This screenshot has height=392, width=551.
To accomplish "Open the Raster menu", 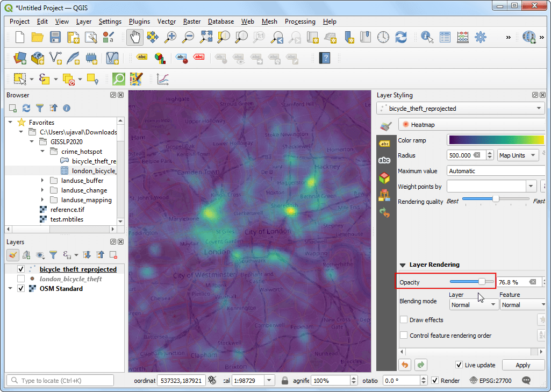I will click(x=191, y=22).
